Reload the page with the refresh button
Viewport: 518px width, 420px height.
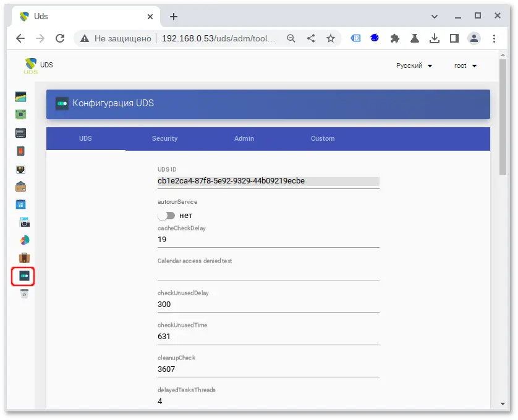[60, 38]
